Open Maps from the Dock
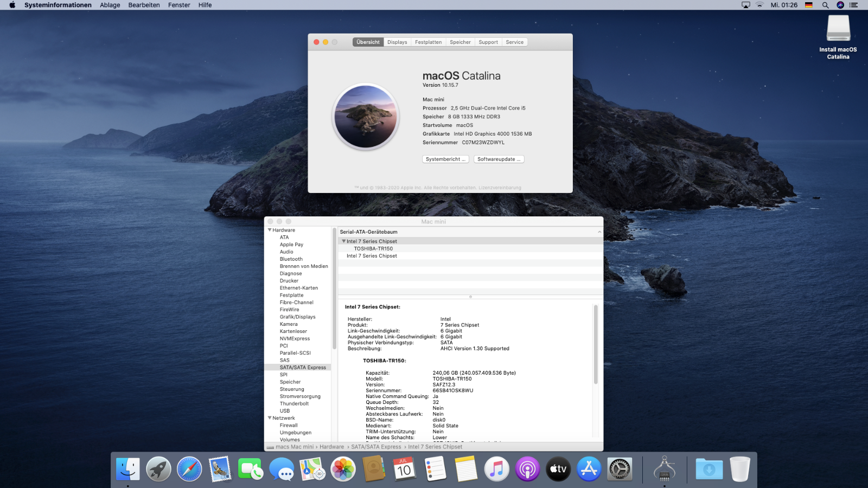The height and width of the screenshot is (488, 868). [312, 469]
